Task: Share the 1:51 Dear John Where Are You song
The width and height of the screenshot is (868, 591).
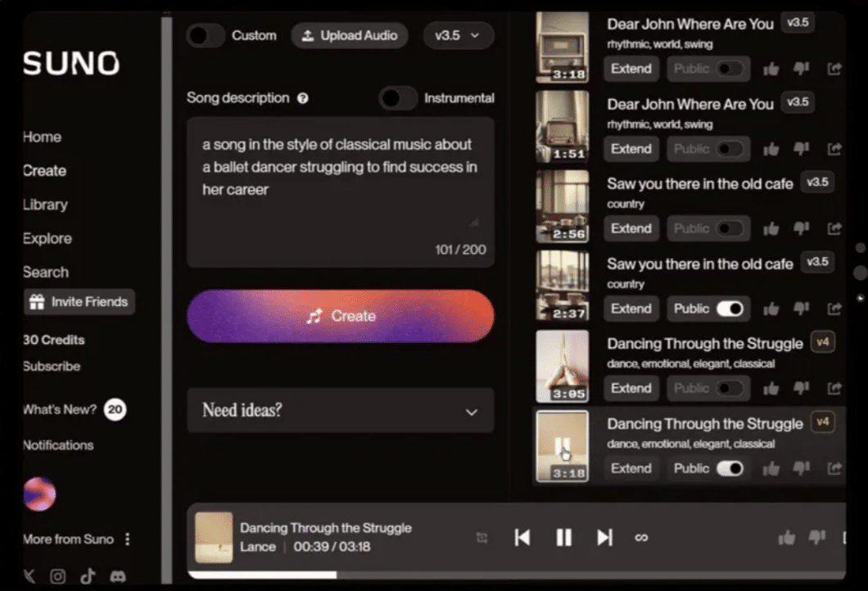Action: coord(834,149)
